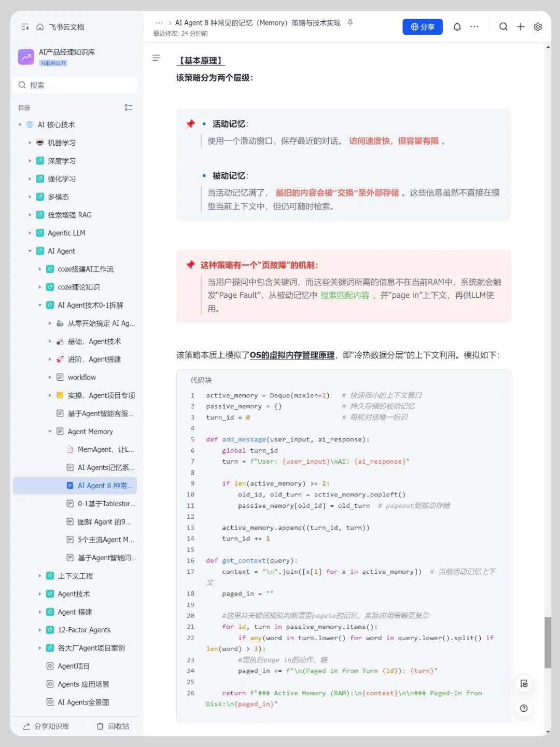Click the OS的虚拟内存管理原理 underlined text
The height and width of the screenshot is (747, 560).
click(x=292, y=355)
